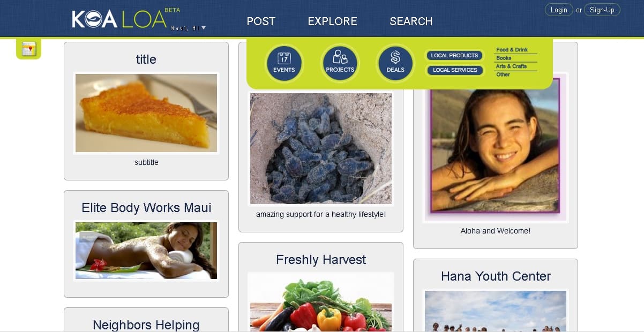Screen dimensions: 644x332
Task: Open the baby turtles photo
Action: [x=321, y=149]
